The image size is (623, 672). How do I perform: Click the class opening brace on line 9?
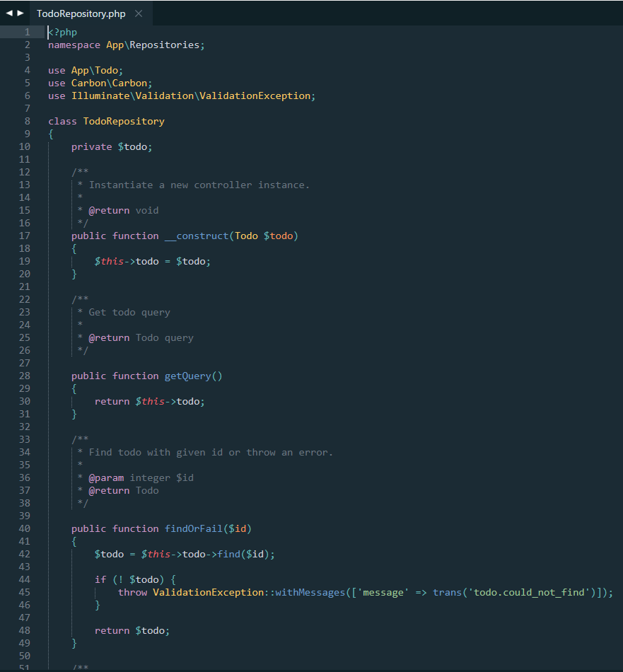(x=51, y=134)
